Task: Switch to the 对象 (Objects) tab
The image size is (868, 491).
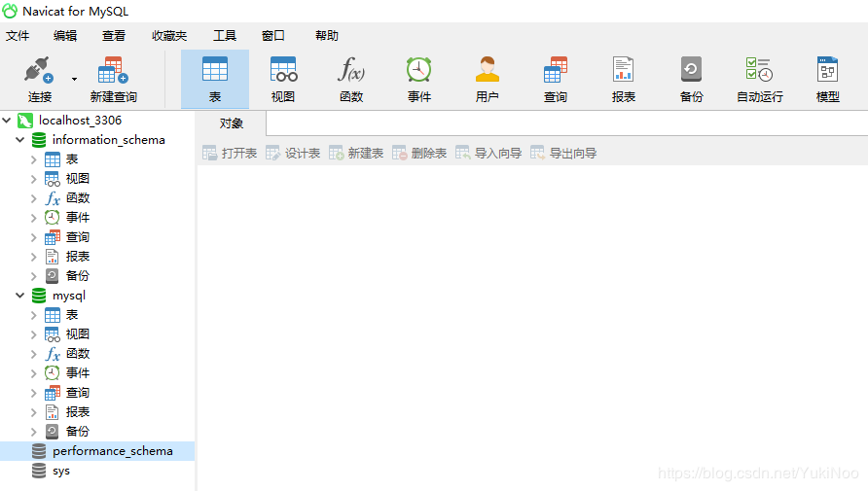Action: [232, 123]
